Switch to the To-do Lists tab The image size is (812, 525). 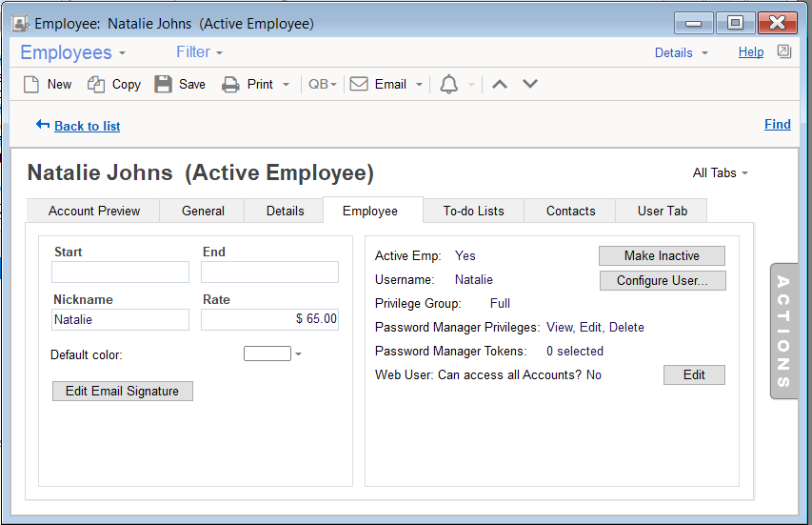tap(473, 211)
